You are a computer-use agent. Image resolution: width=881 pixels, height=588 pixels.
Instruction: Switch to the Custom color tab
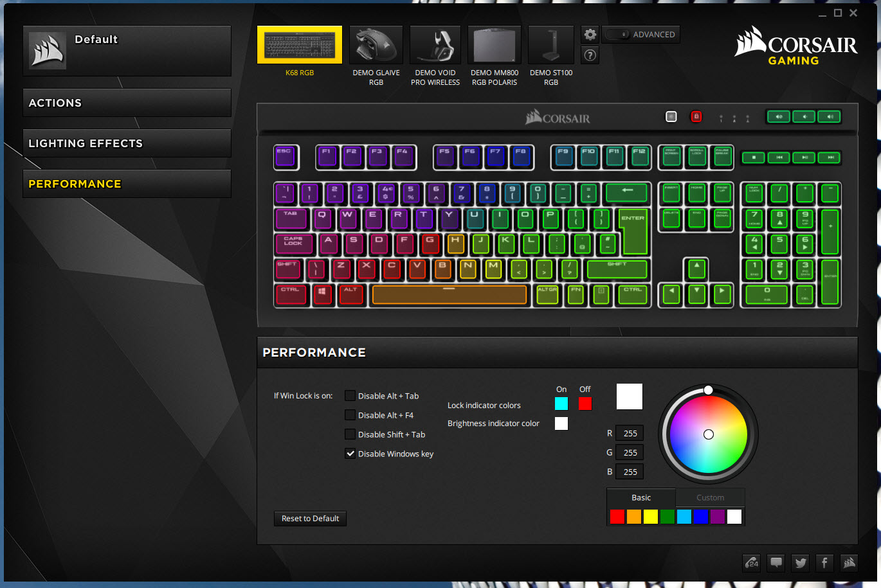point(710,497)
